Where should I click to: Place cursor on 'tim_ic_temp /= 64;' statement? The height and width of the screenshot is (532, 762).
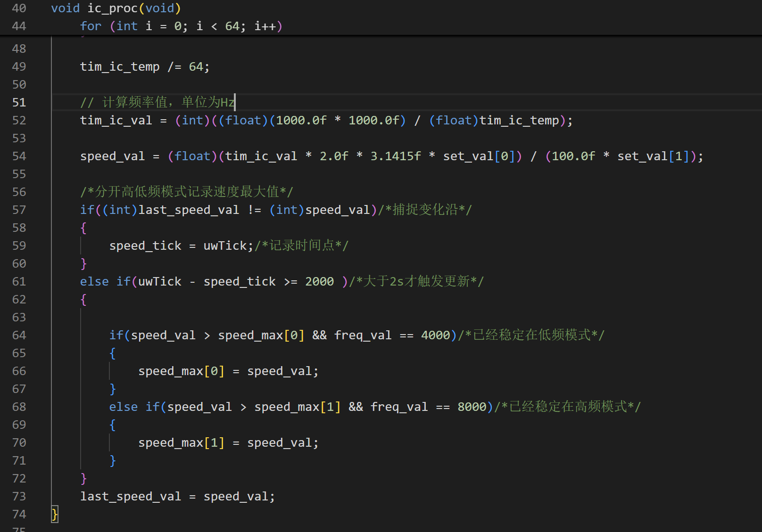[x=144, y=67]
